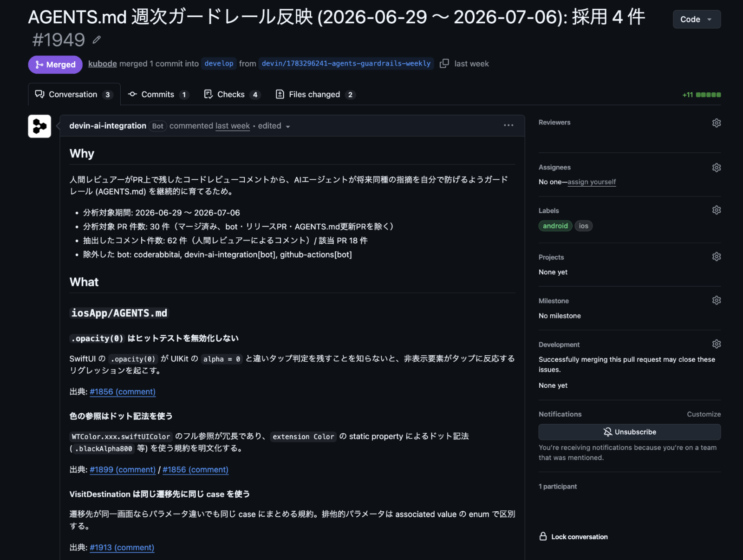Switch to the Files changed tab
This screenshot has width=743, height=560.
(315, 94)
